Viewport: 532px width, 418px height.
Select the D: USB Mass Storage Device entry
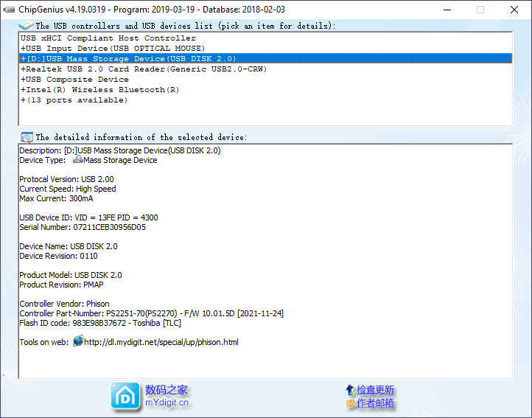pyautogui.click(x=265, y=58)
